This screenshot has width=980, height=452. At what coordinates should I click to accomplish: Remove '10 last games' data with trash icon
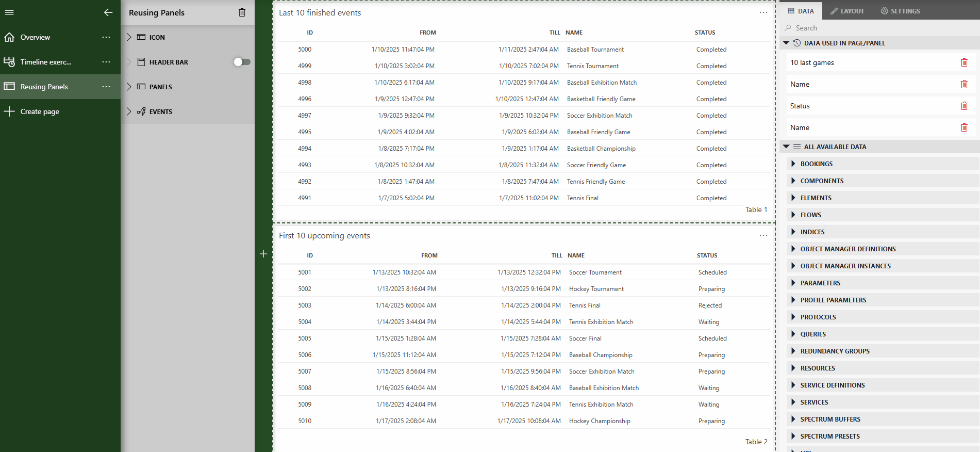pos(964,62)
